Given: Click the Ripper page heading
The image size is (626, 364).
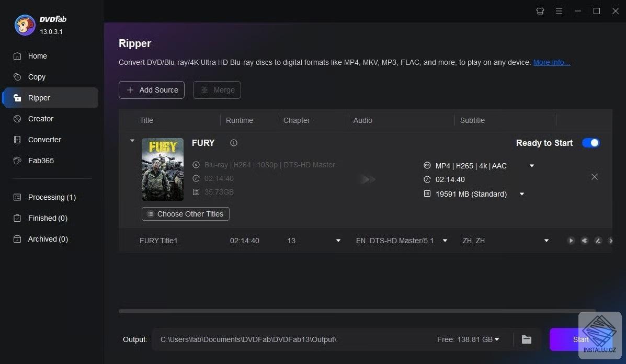Looking at the screenshot, I should coord(135,43).
